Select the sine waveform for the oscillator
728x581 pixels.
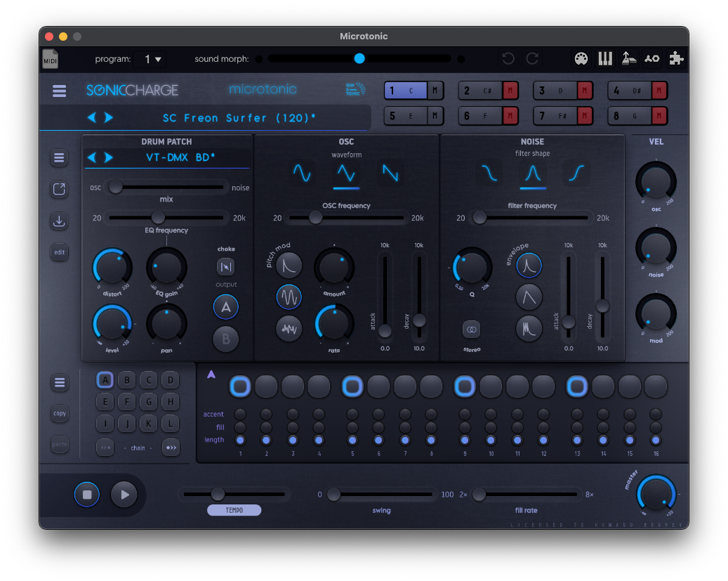[302, 172]
